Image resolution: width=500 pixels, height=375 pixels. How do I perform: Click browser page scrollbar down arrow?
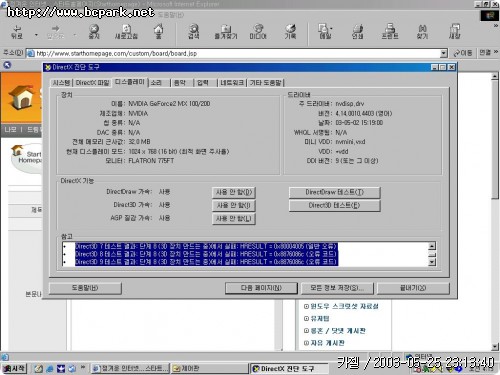[x=495, y=347]
